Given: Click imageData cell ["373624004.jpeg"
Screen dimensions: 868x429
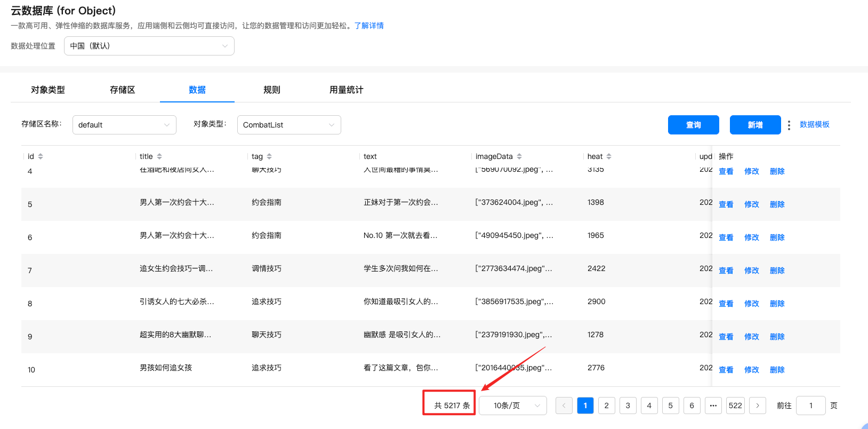Looking at the screenshot, I should click(514, 202).
